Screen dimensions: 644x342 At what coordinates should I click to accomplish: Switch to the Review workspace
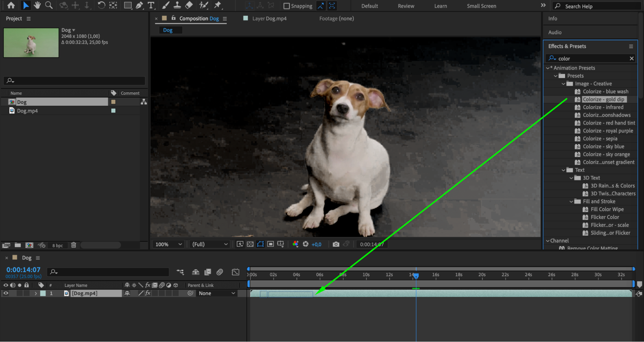406,6
